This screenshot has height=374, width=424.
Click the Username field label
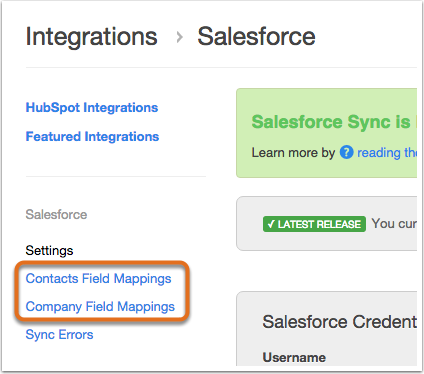coord(294,357)
